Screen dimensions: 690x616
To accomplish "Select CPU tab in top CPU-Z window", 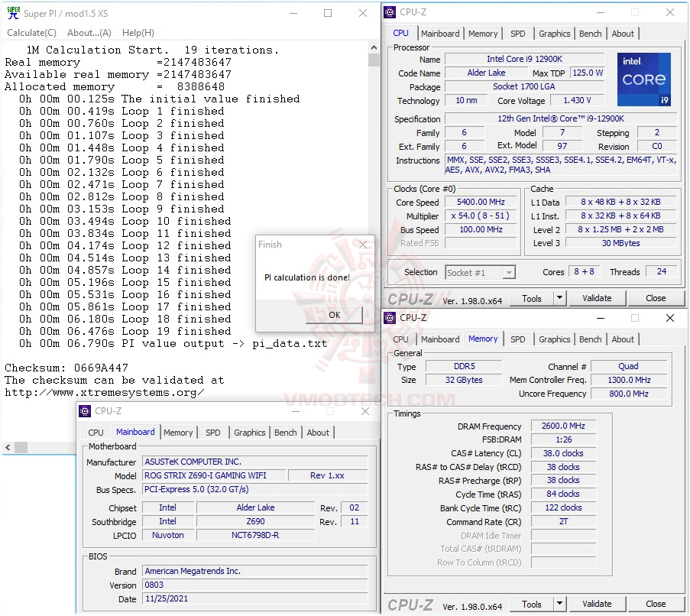I will point(400,33).
